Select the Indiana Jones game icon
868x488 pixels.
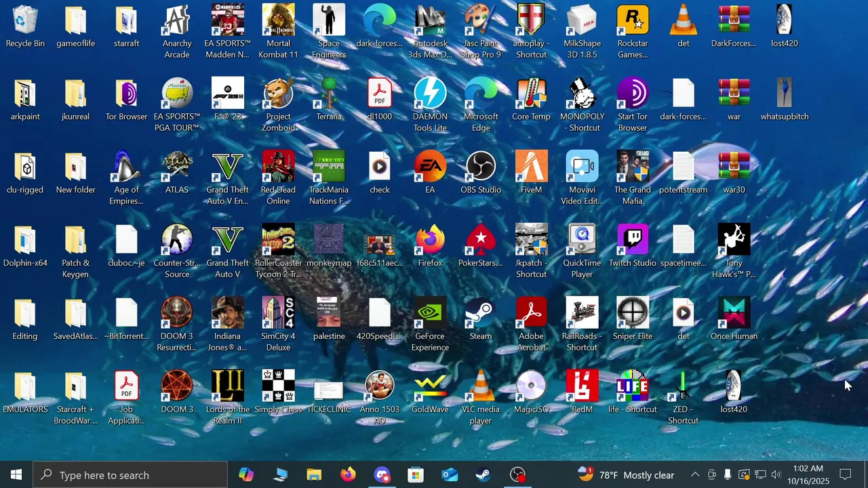tap(228, 324)
